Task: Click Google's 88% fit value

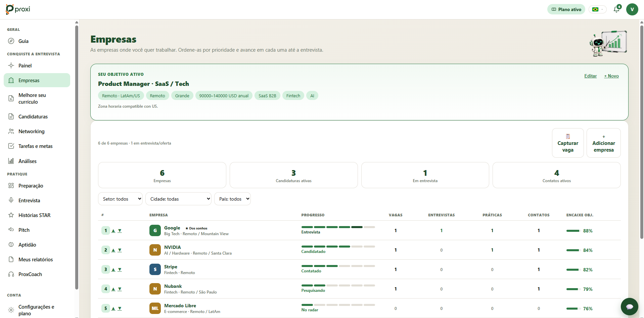Action: tap(588, 231)
